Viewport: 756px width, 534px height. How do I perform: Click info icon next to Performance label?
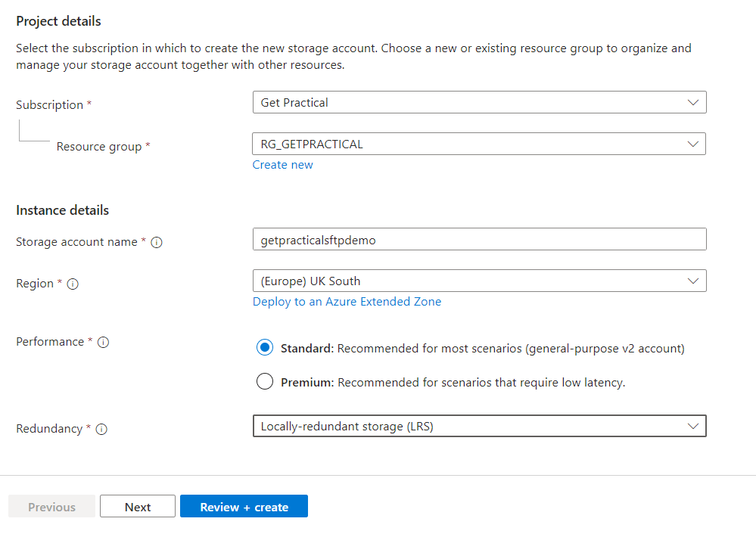[103, 342]
